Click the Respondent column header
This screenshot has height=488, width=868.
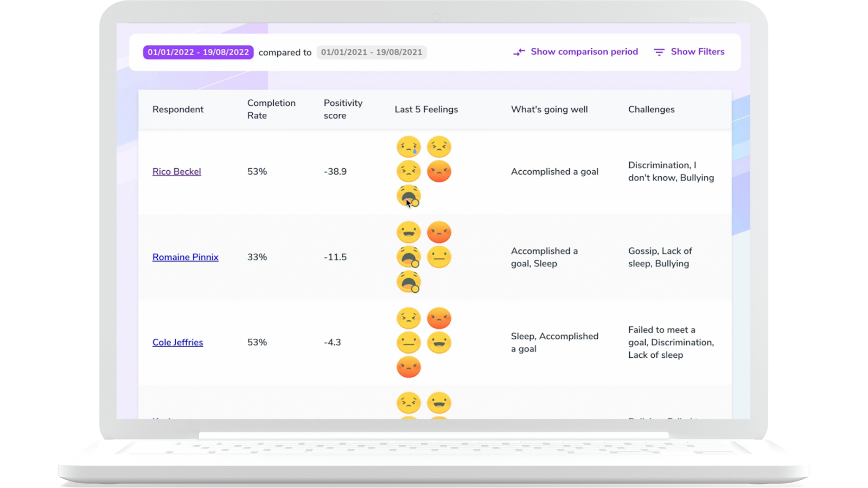[x=178, y=110]
